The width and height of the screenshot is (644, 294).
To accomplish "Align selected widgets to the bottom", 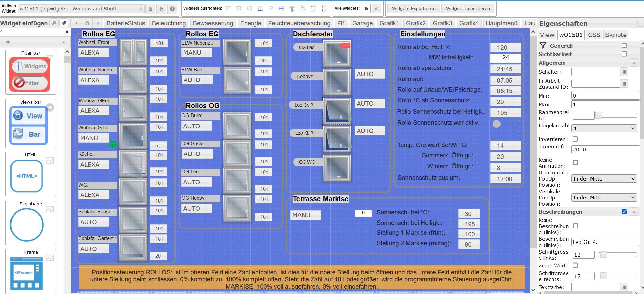I will (260, 8).
